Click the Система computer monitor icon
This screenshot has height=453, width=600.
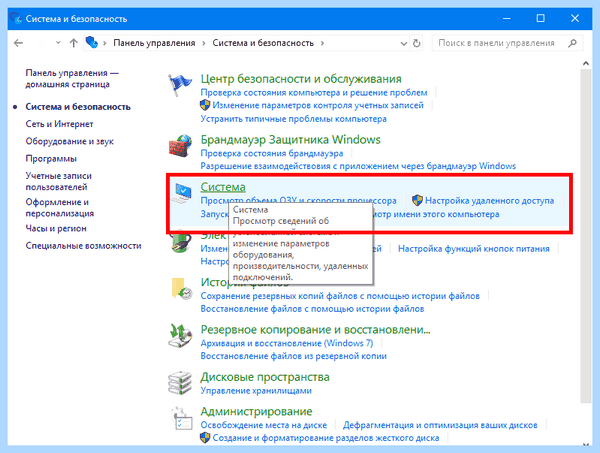[x=182, y=193]
